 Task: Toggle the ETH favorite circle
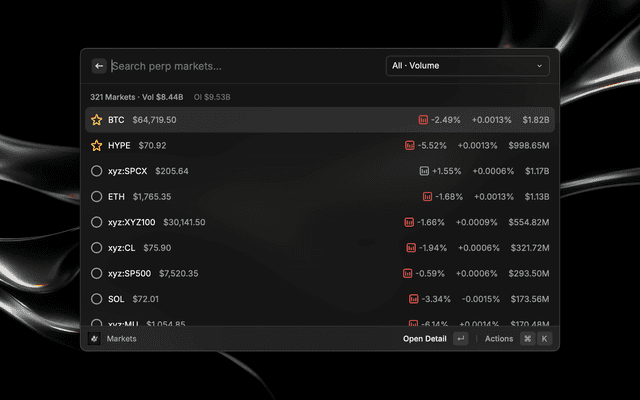[x=97, y=197]
